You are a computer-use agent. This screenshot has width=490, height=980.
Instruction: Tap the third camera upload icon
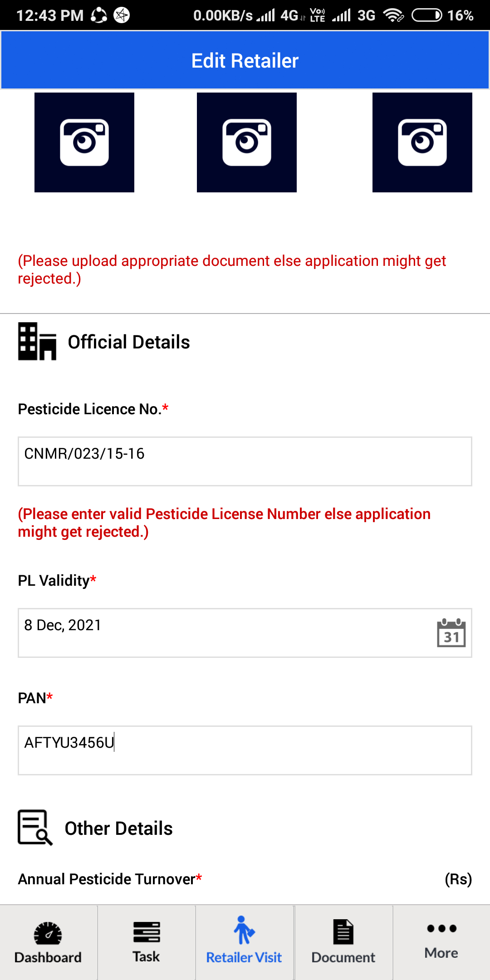(x=422, y=142)
